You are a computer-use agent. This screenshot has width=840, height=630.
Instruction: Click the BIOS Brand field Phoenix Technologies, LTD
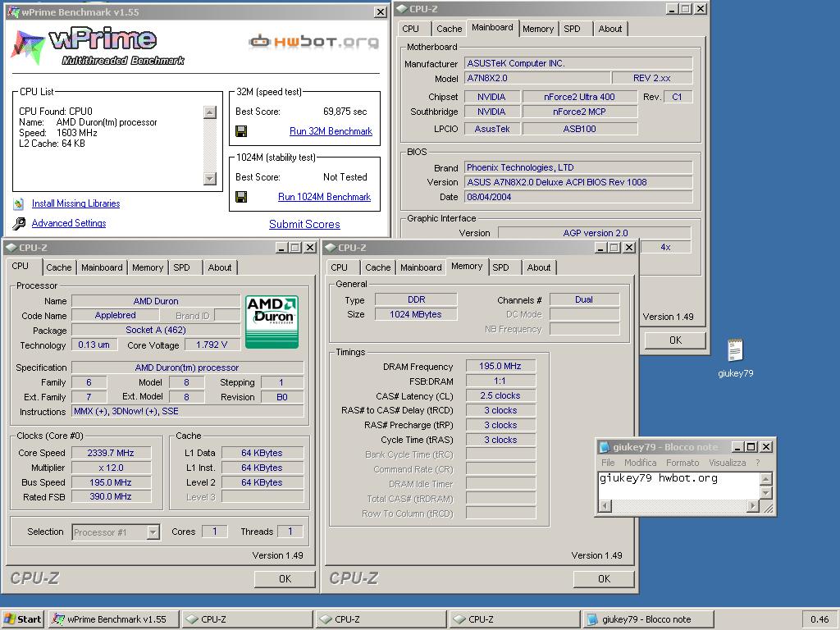pos(578,167)
